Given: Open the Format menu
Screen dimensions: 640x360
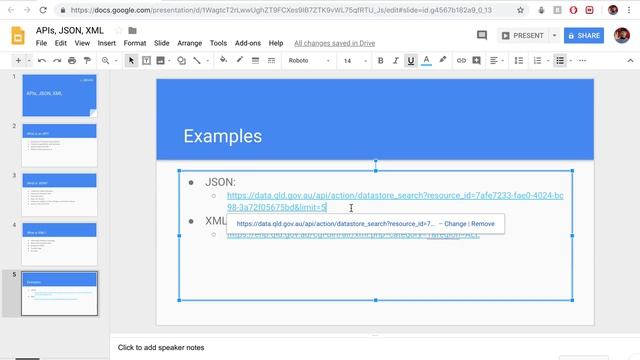Looking at the screenshot, I should coord(135,43).
